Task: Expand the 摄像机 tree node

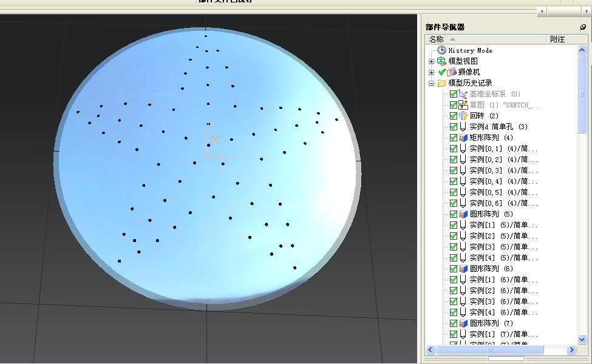Action: 432,72
